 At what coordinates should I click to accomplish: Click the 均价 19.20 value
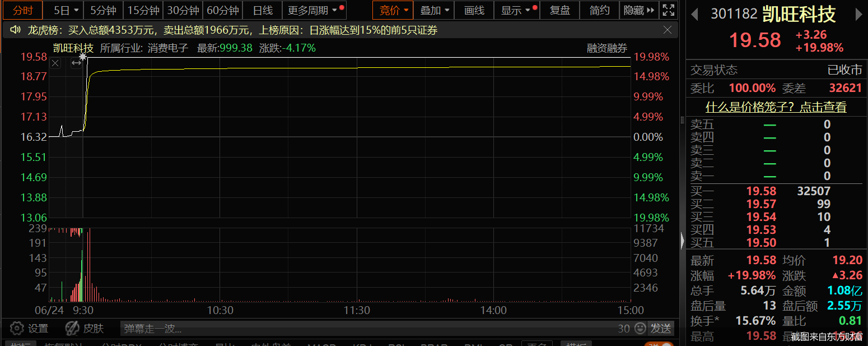point(847,261)
